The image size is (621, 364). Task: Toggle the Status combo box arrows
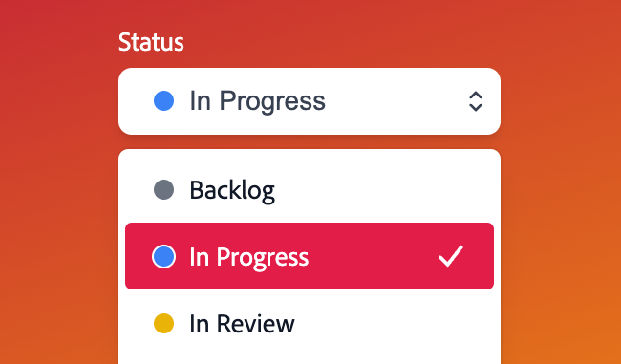475,101
